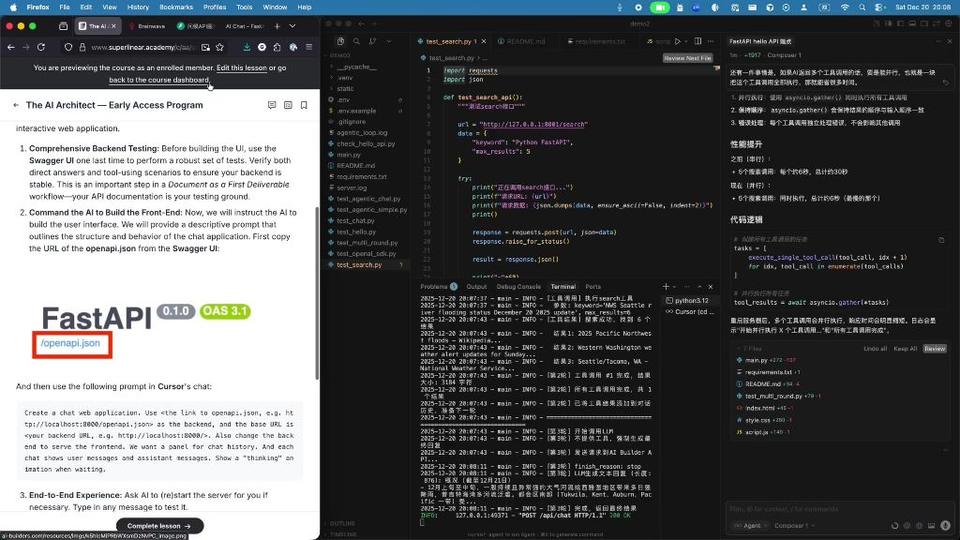Switch to the Problems panel tab
The image size is (960, 540).
pos(438,287)
